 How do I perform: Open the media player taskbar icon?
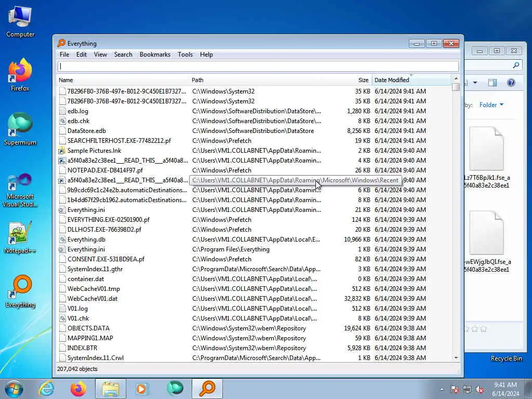142,389
